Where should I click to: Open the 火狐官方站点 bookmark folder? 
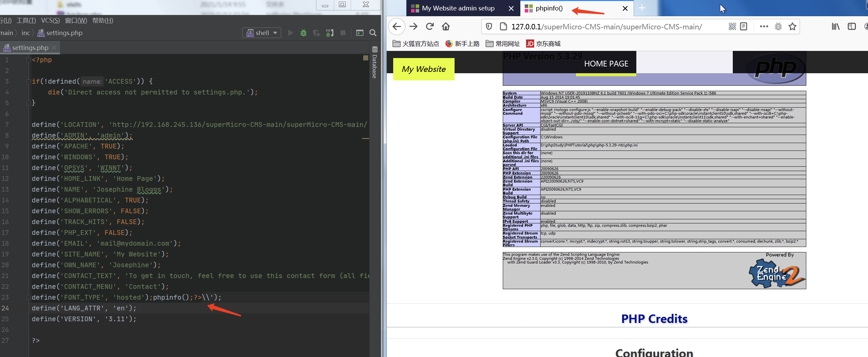(x=416, y=44)
